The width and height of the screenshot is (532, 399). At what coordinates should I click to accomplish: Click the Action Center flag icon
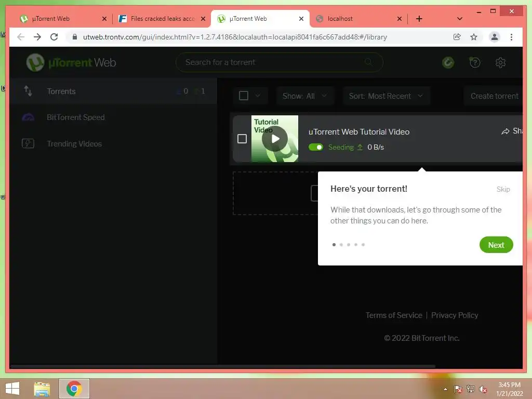pyautogui.click(x=458, y=389)
